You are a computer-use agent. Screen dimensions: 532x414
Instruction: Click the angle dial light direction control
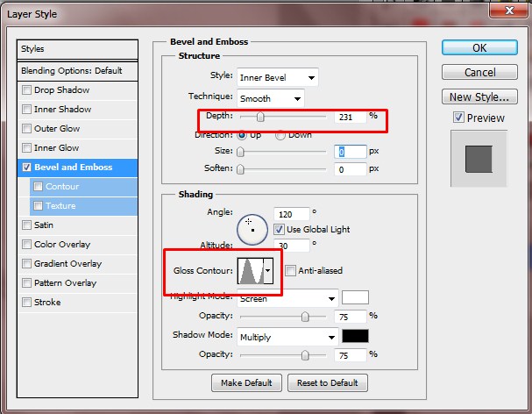click(x=252, y=230)
